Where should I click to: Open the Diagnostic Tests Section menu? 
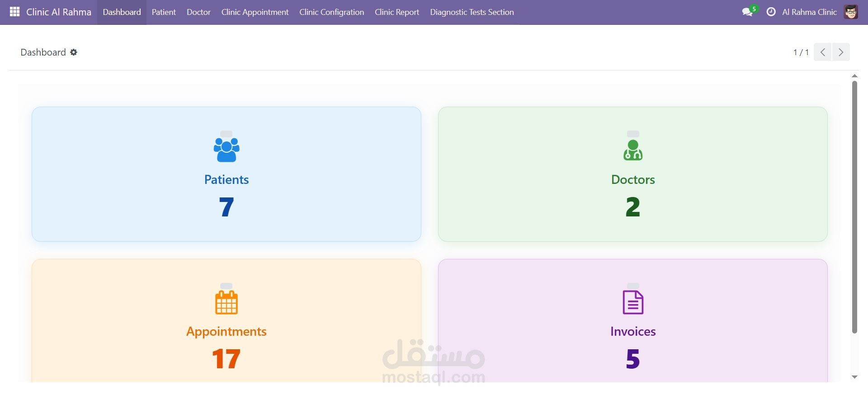tap(472, 12)
